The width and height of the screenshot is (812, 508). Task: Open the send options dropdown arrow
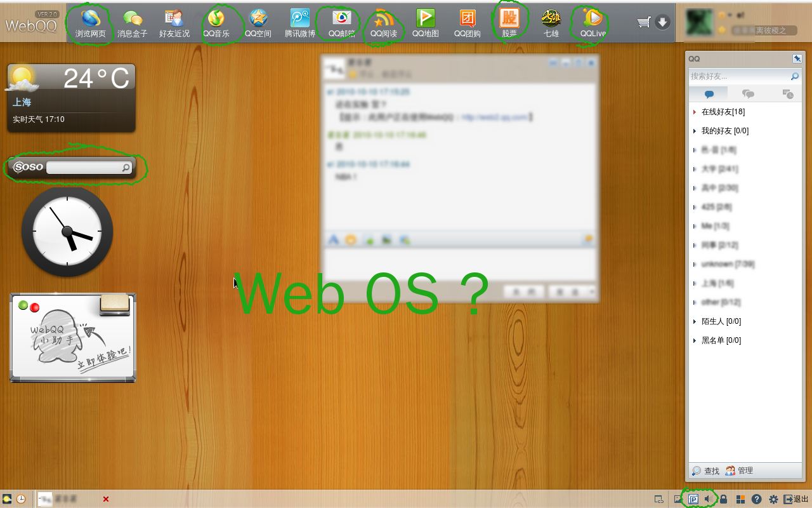coord(591,291)
